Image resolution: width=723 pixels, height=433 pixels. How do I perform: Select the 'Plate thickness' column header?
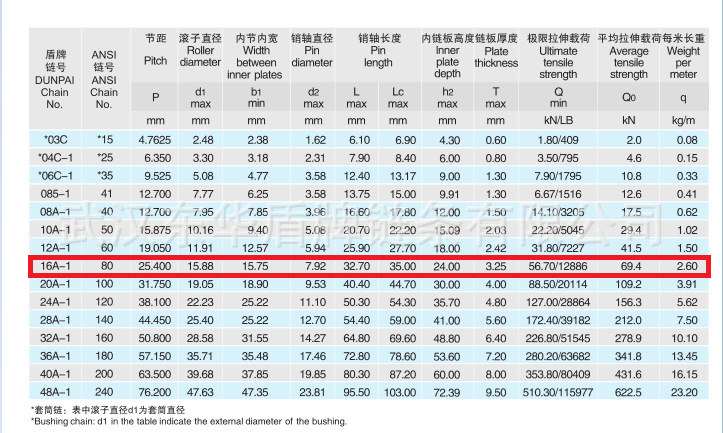tap(496, 57)
